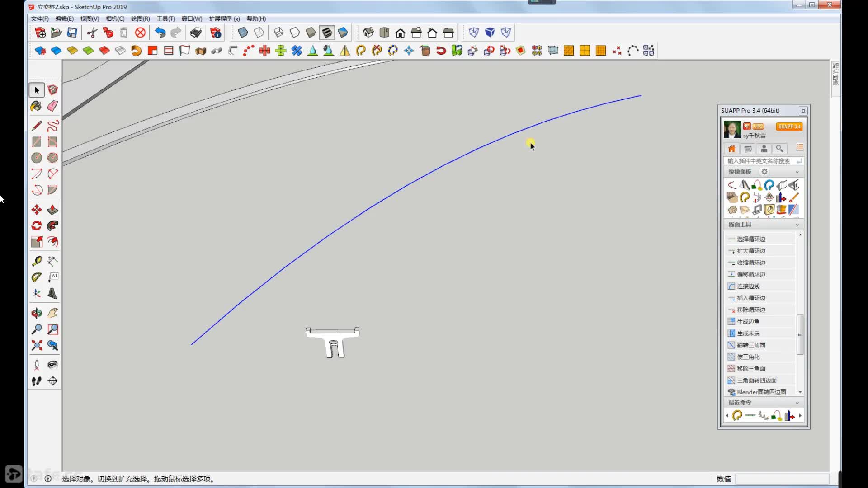Choose the Eraser tool
This screenshot has width=868, height=488.
[x=52, y=106]
